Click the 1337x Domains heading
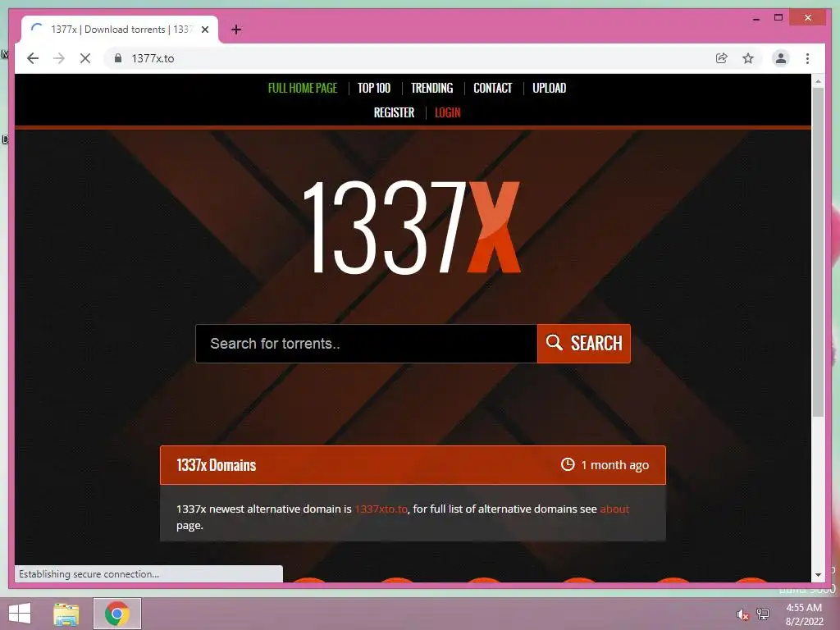Viewport: 840px width, 630px height. [217, 465]
